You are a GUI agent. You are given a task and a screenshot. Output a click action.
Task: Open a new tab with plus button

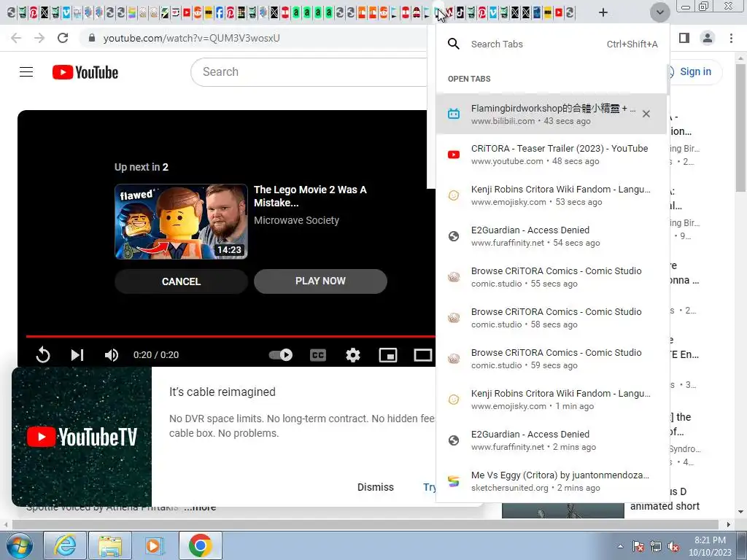pyautogui.click(x=603, y=12)
